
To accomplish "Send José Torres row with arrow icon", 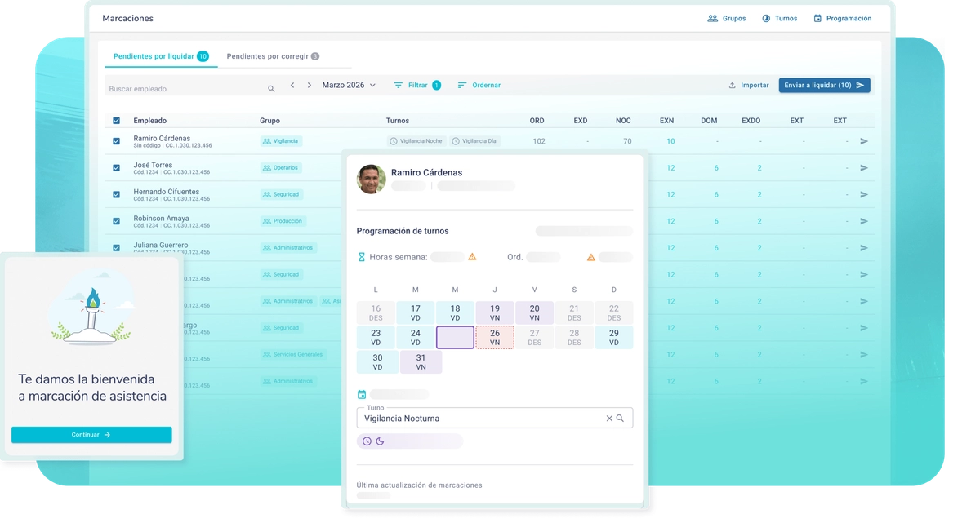I will [x=864, y=168].
